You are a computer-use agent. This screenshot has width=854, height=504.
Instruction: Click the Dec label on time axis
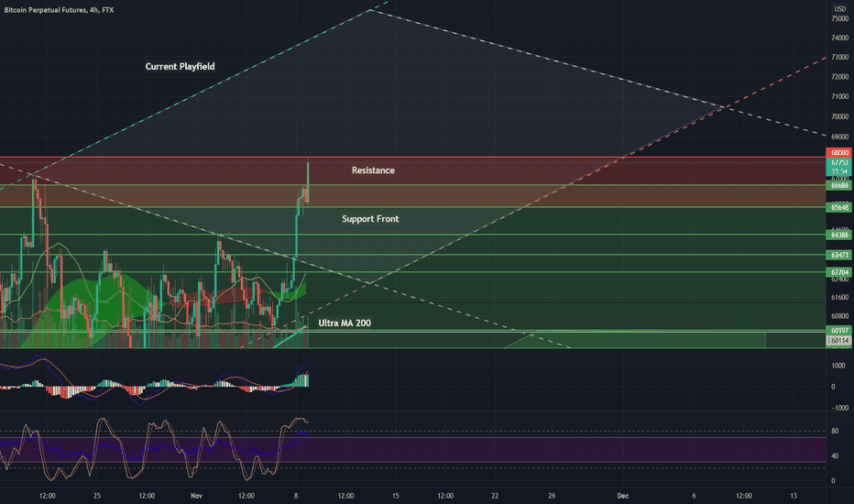point(622,496)
